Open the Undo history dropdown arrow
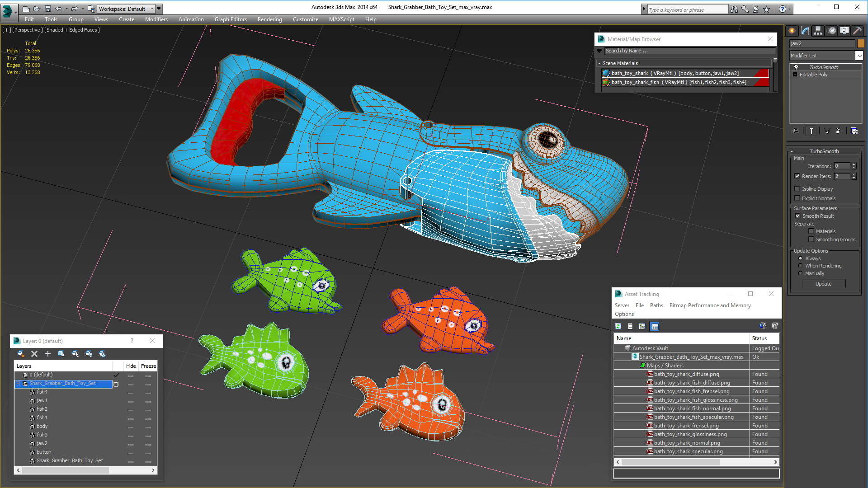 coord(66,9)
